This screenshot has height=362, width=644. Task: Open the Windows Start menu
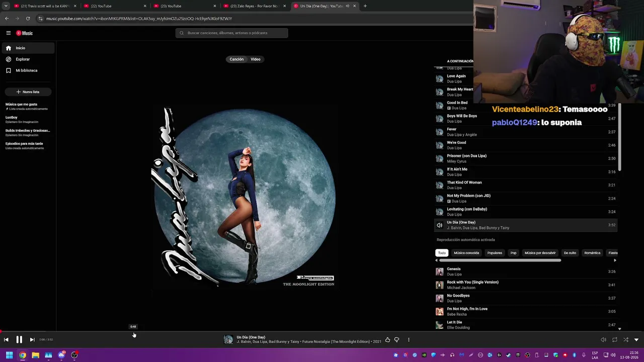9,355
